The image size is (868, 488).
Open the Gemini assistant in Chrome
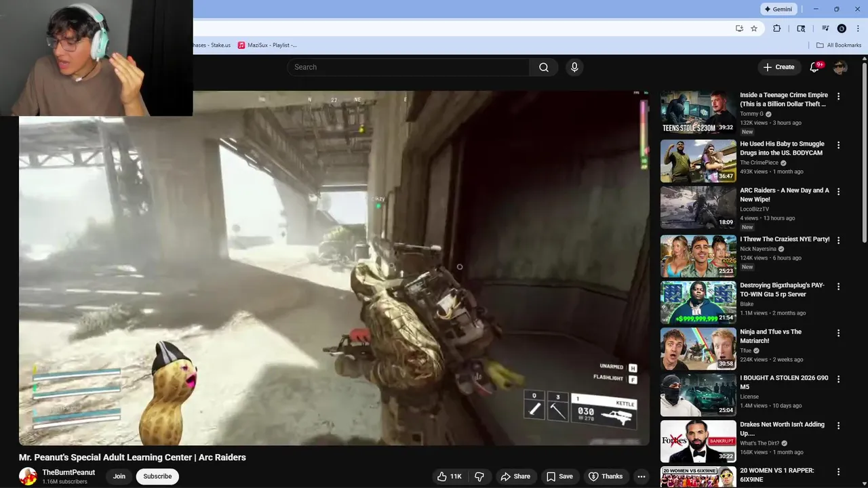coord(778,9)
